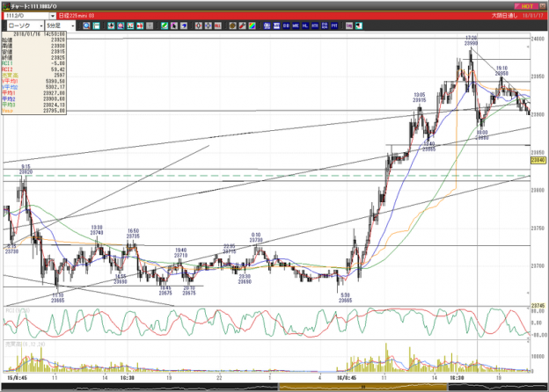Toggle the Log scale button
Image resolution: width=549 pixels, height=392 pixels.
[349, 25]
